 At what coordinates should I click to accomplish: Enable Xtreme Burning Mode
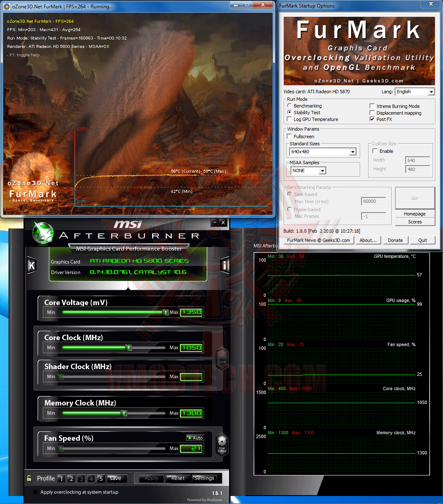372,106
